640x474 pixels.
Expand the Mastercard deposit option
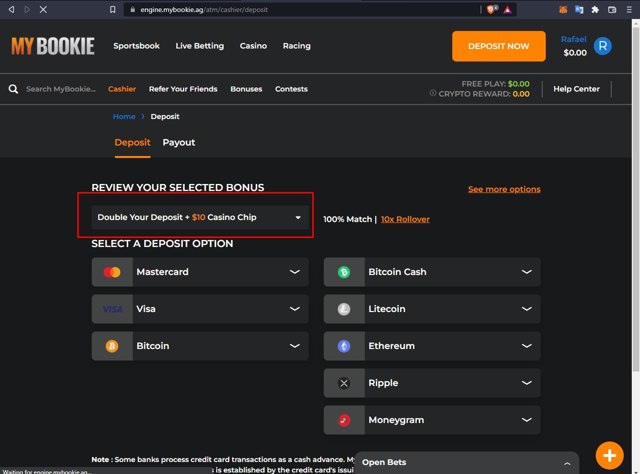[x=295, y=272]
